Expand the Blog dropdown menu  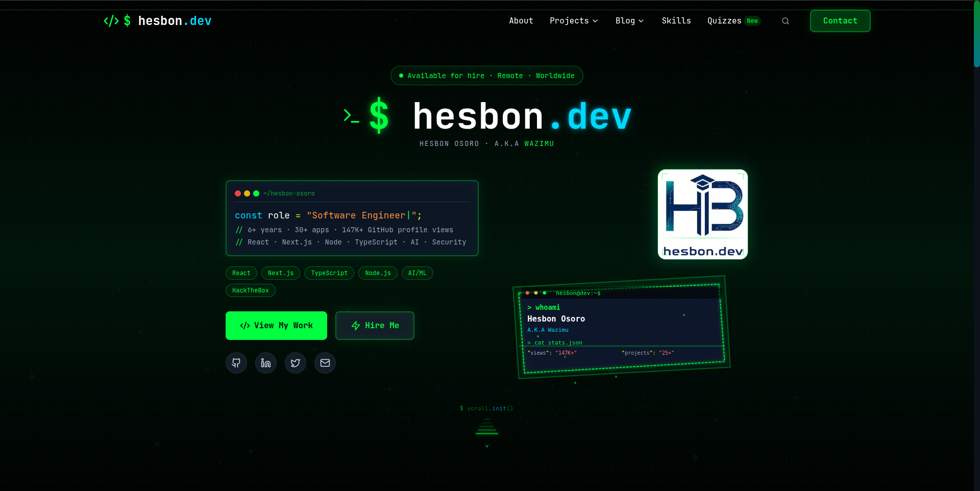pos(629,21)
